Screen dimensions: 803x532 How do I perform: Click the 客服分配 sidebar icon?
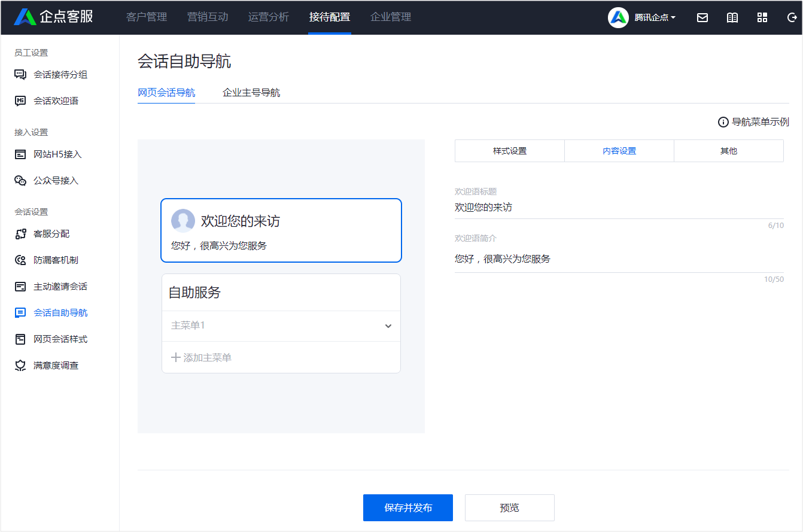[x=20, y=234]
